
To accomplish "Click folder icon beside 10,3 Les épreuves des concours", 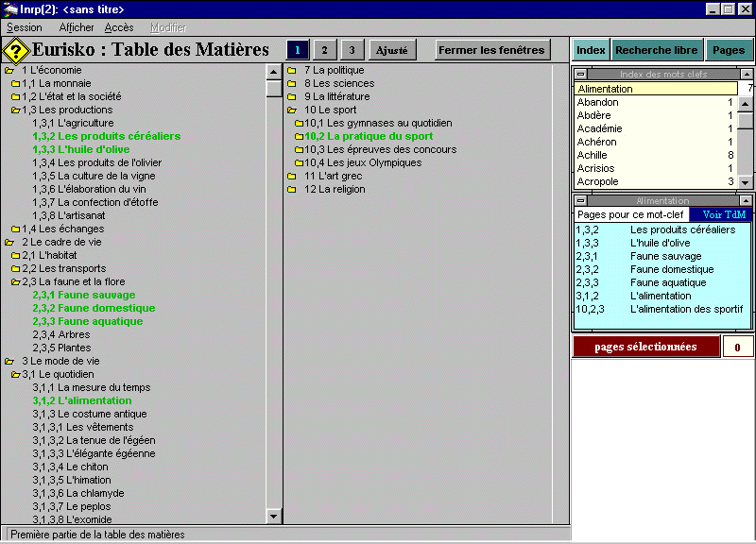I will click(299, 150).
